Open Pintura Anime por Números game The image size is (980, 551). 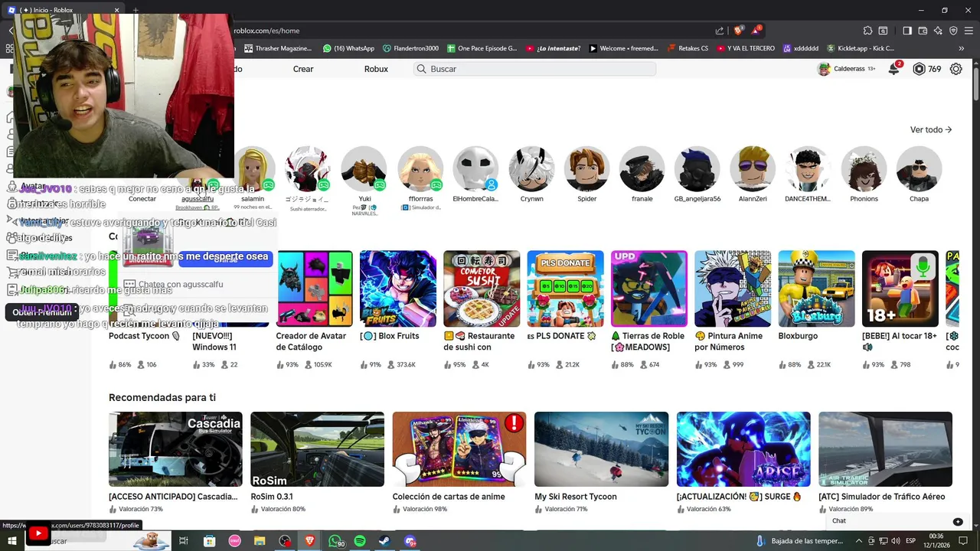733,289
